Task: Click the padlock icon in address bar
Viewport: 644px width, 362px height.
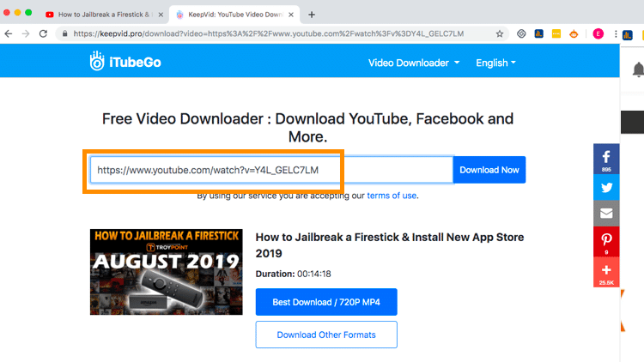Action: point(64,33)
